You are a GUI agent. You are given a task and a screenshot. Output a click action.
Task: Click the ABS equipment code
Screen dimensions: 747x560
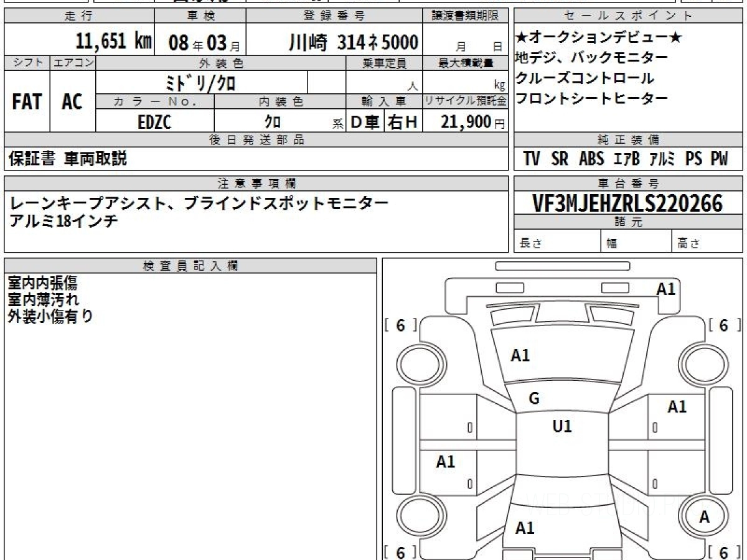click(x=591, y=159)
